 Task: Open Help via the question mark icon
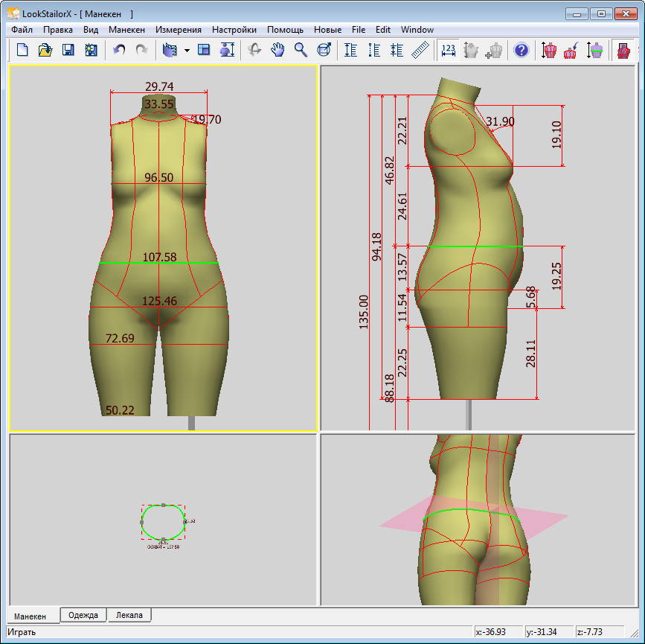(521, 50)
